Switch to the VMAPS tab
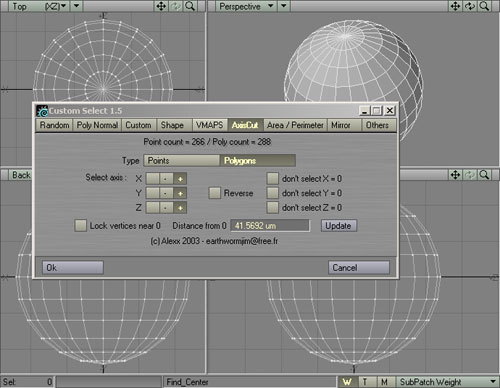This screenshot has height=388, width=500. coord(210,125)
